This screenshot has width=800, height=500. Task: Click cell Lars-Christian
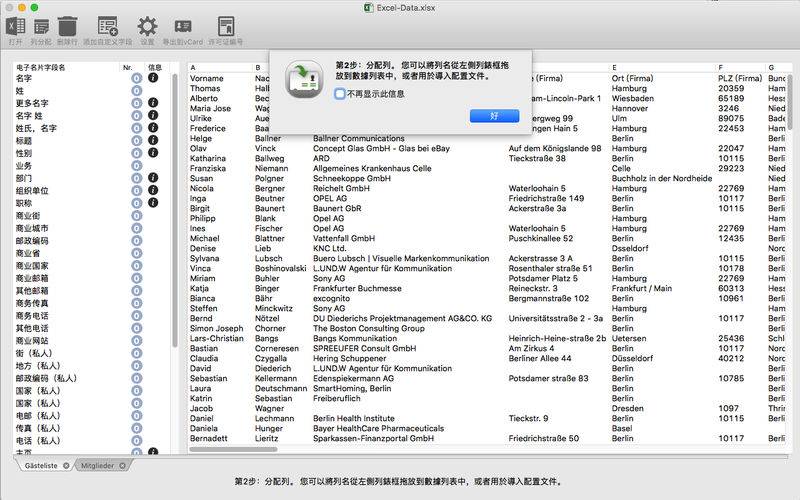point(216,338)
